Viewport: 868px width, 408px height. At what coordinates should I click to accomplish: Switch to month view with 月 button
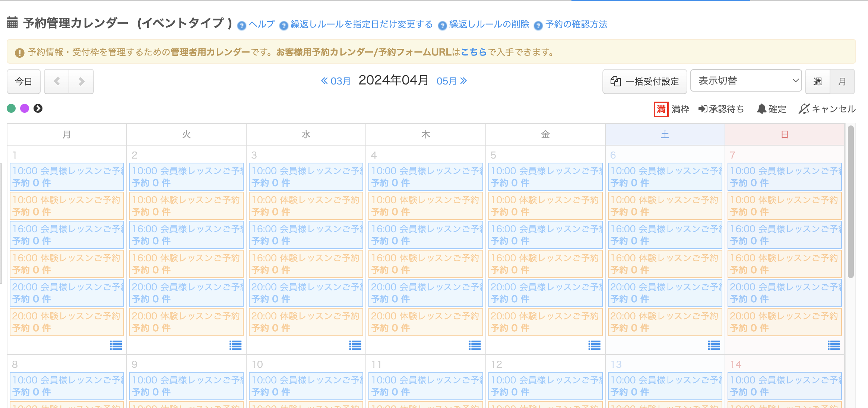point(842,82)
